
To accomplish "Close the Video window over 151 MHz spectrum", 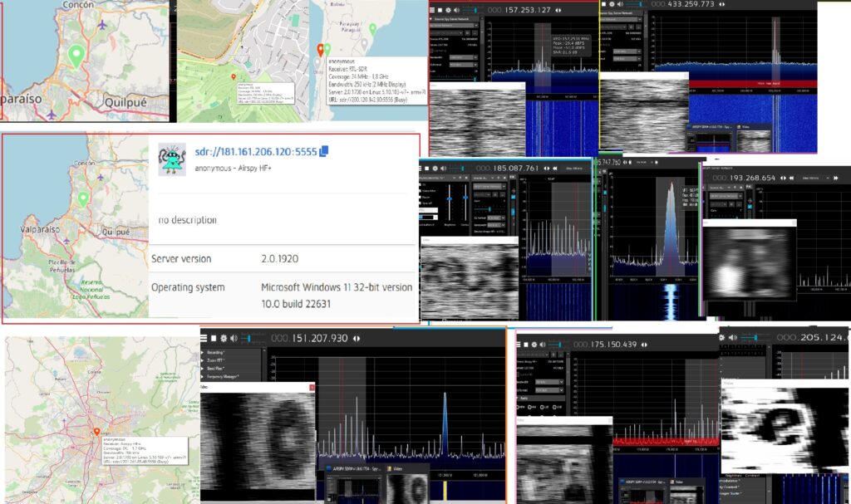I will 312,387.
